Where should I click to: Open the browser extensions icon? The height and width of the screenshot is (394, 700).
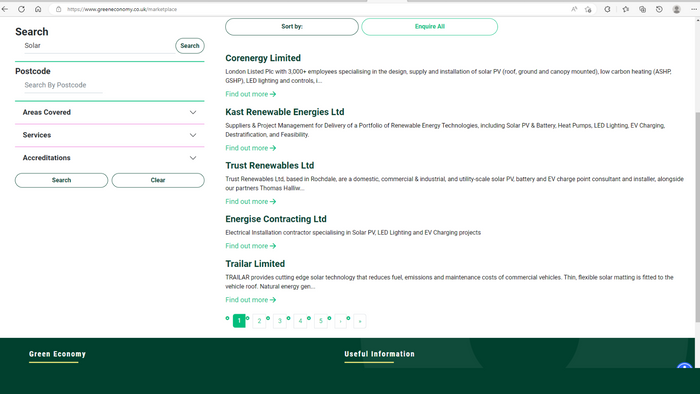click(607, 9)
